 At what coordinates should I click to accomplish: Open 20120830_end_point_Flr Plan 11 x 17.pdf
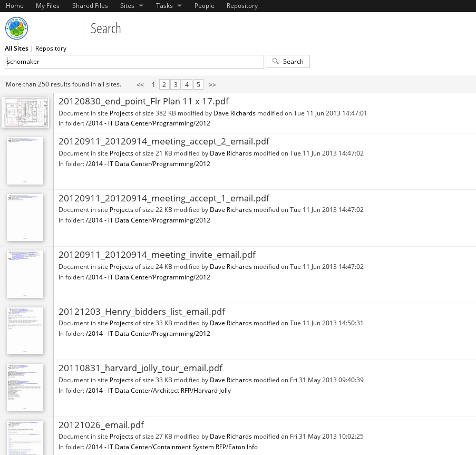point(143,101)
